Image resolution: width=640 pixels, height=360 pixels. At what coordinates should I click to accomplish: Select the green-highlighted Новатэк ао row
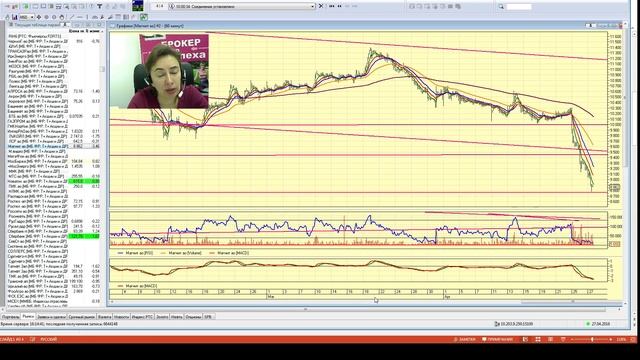point(53,181)
